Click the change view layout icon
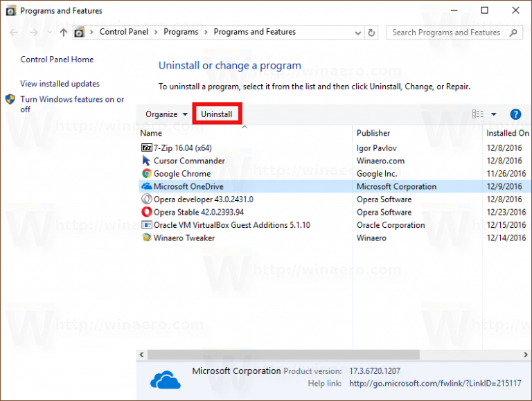532x401 pixels. pos(478,114)
